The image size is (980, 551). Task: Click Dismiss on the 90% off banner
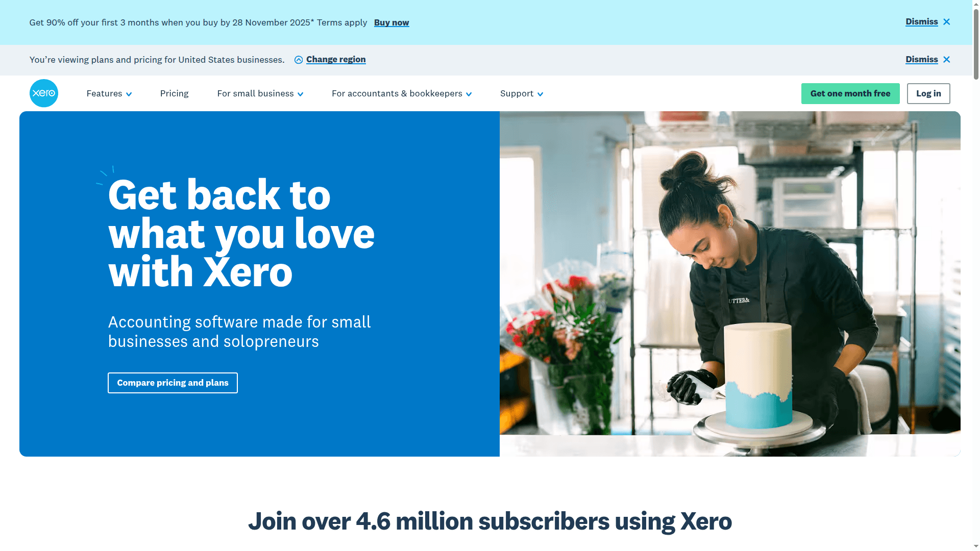[922, 21]
